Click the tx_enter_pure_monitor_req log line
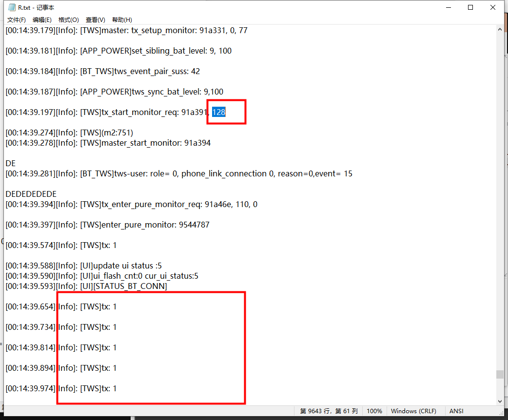Image resolution: width=508 pixels, height=420 pixels. (x=132, y=204)
